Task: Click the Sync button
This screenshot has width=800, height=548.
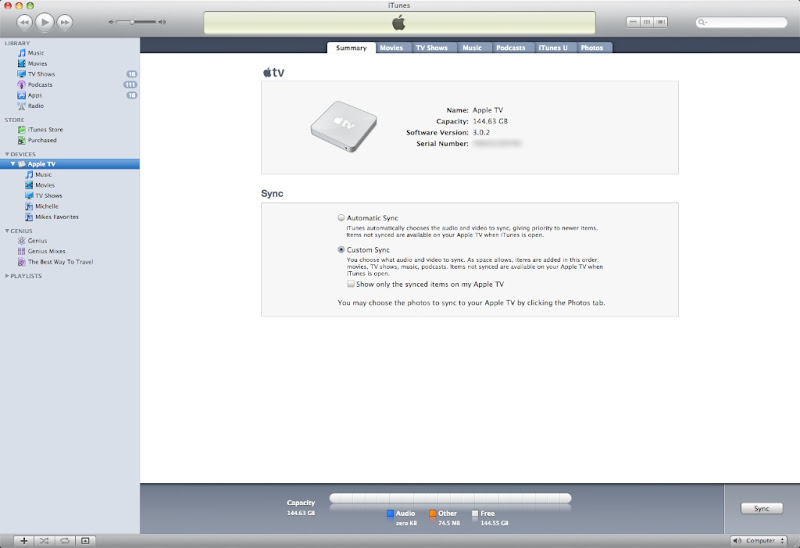Action: click(761, 508)
